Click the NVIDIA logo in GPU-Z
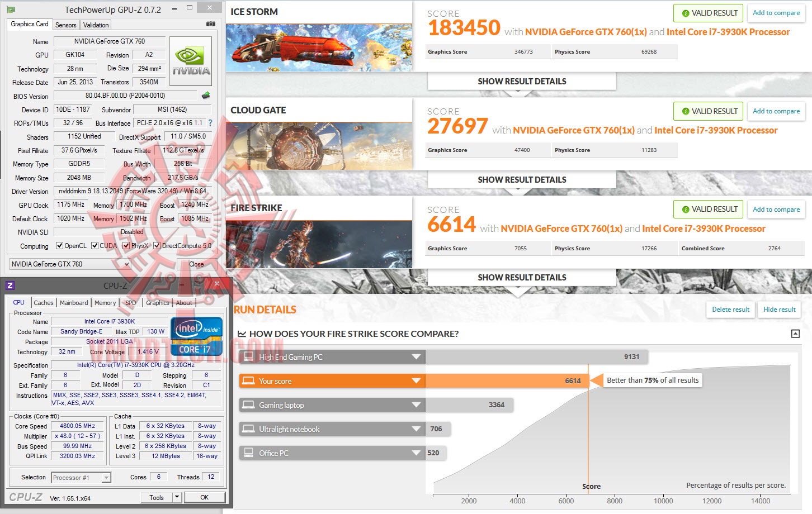812x514 pixels. click(x=191, y=61)
